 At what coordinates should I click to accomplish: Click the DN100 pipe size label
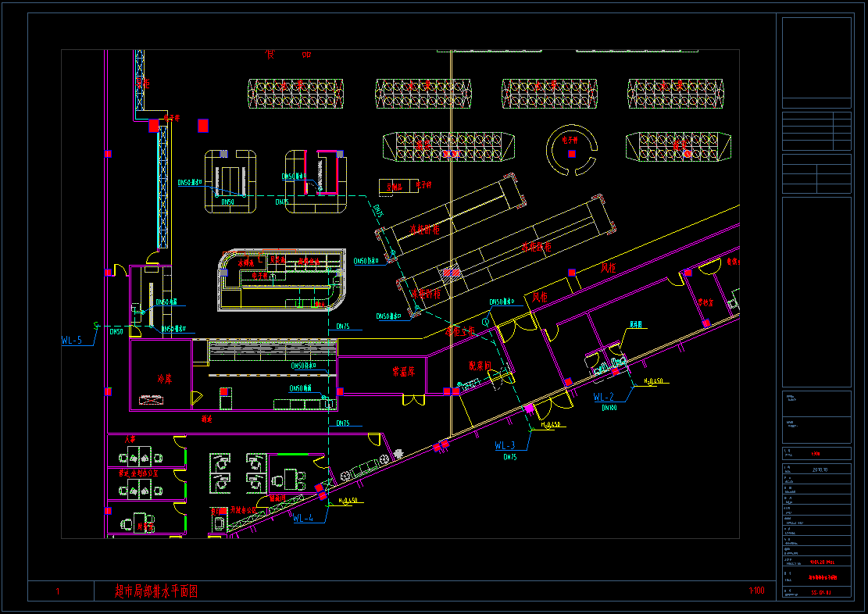(x=609, y=408)
